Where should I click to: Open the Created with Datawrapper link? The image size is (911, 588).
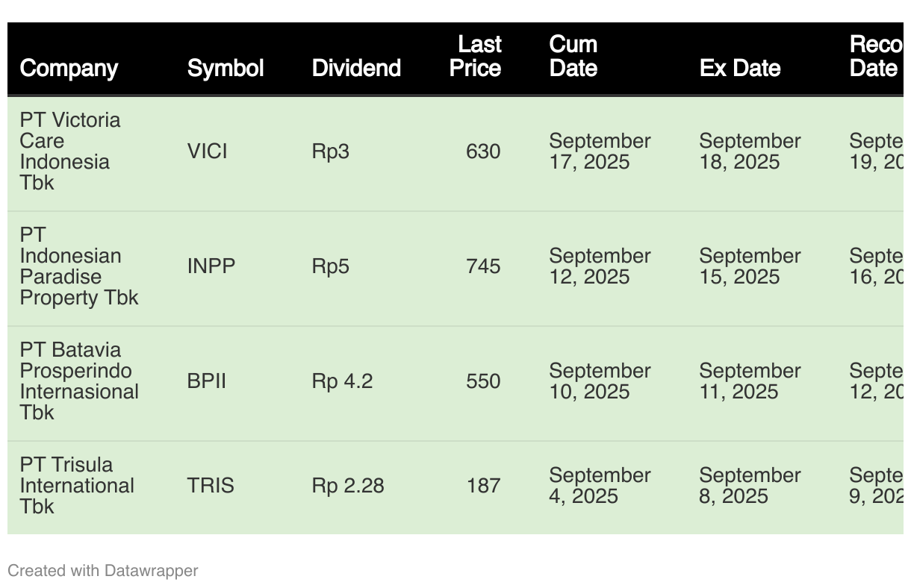point(103,571)
